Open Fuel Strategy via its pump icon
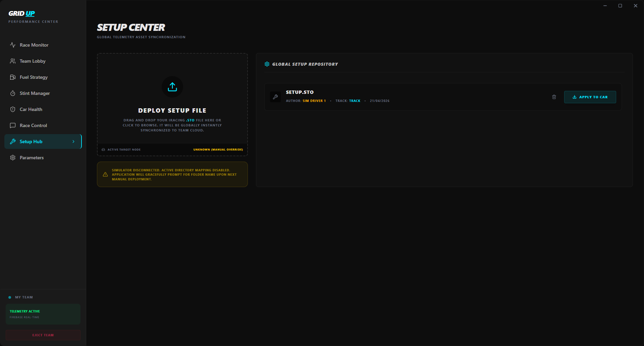The height and width of the screenshot is (346, 644). (x=13, y=77)
